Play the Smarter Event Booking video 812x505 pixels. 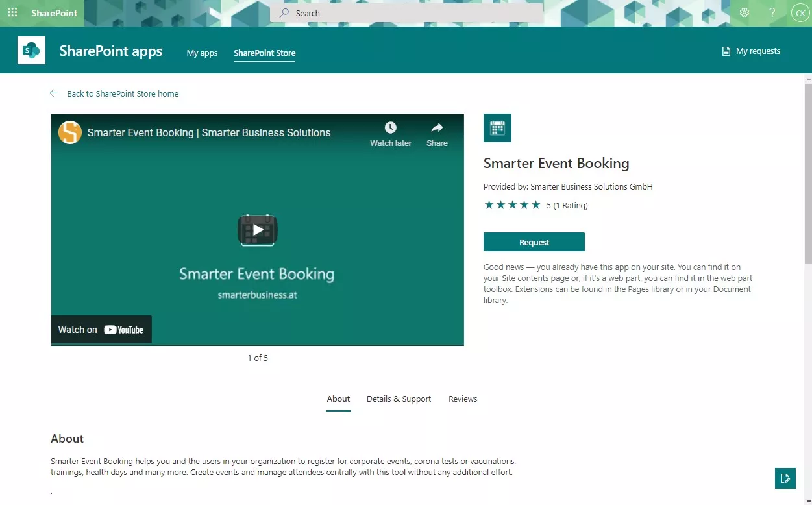(258, 230)
